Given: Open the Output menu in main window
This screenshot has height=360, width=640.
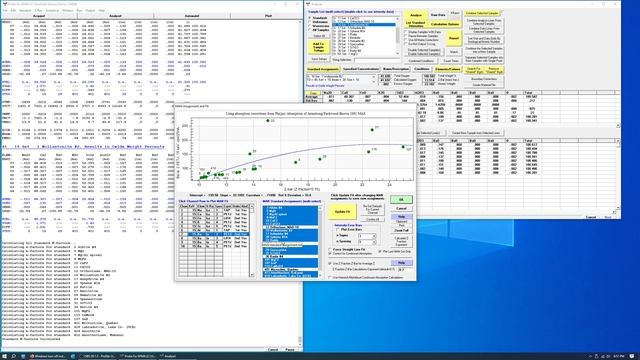Looking at the screenshot, I should click(90, 10).
